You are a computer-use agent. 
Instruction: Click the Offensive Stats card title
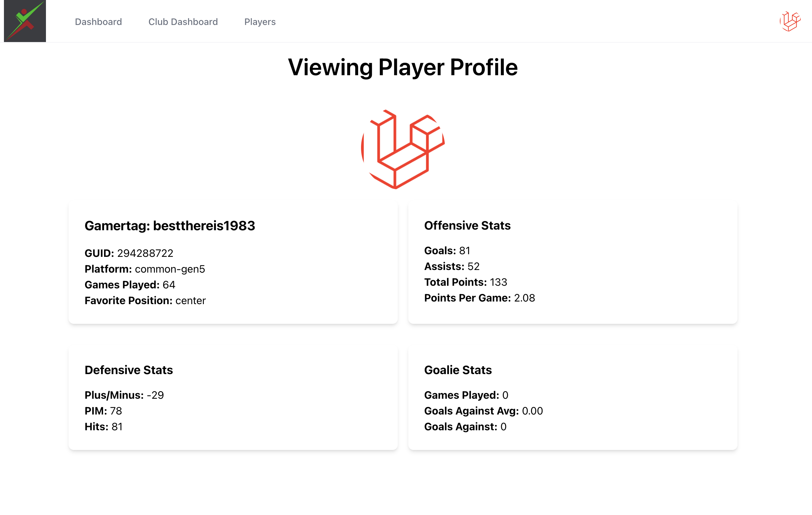[x=467, y=225]
